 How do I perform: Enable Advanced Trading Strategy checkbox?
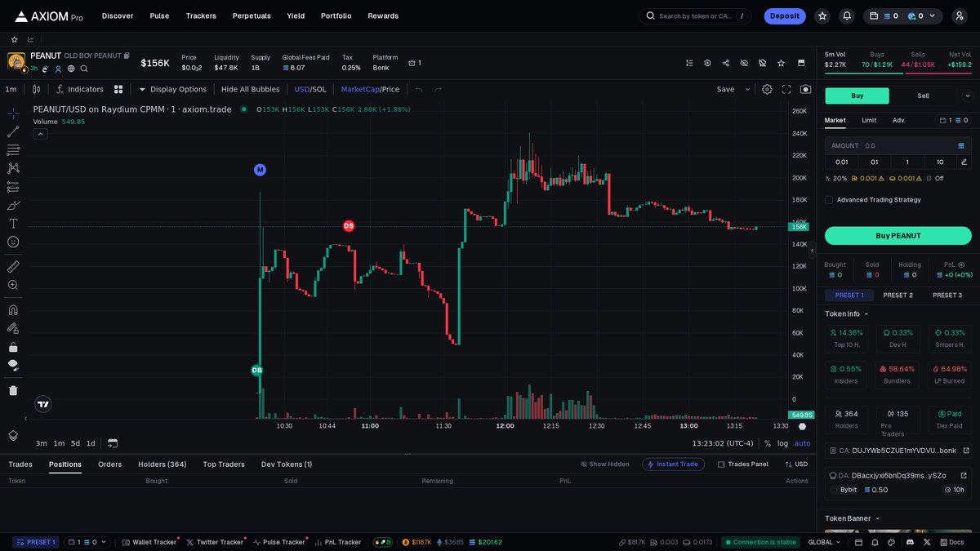(x=829, y=200)
